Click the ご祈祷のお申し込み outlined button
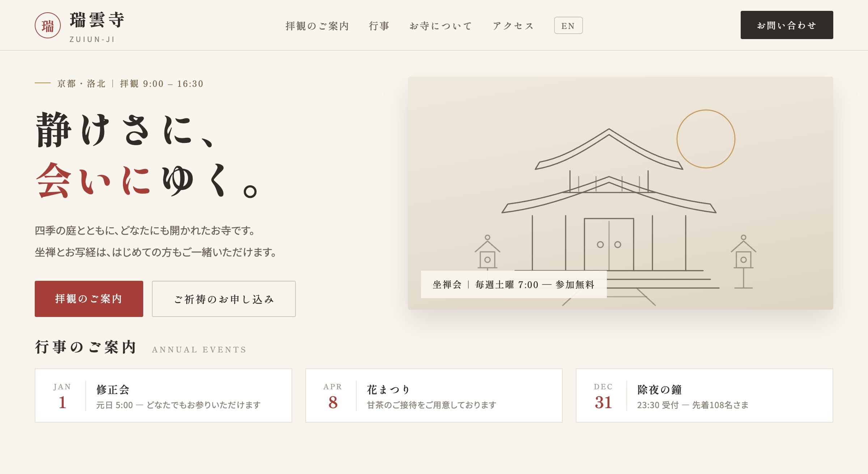Viewport: 868px width, 474px height. tap(224, 299)
